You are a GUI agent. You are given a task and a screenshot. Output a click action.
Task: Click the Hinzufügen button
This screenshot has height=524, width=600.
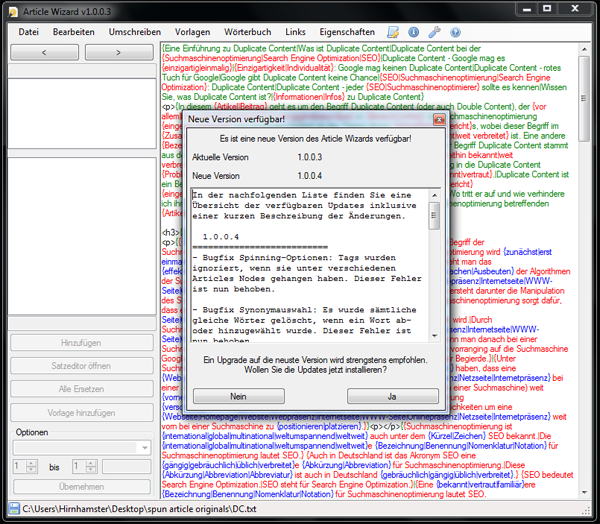82,343
